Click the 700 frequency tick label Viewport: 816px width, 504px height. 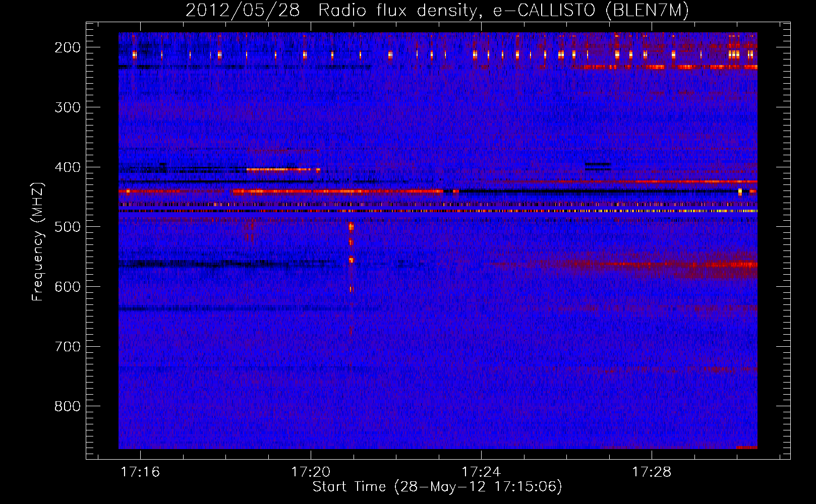tap(68, 347)
